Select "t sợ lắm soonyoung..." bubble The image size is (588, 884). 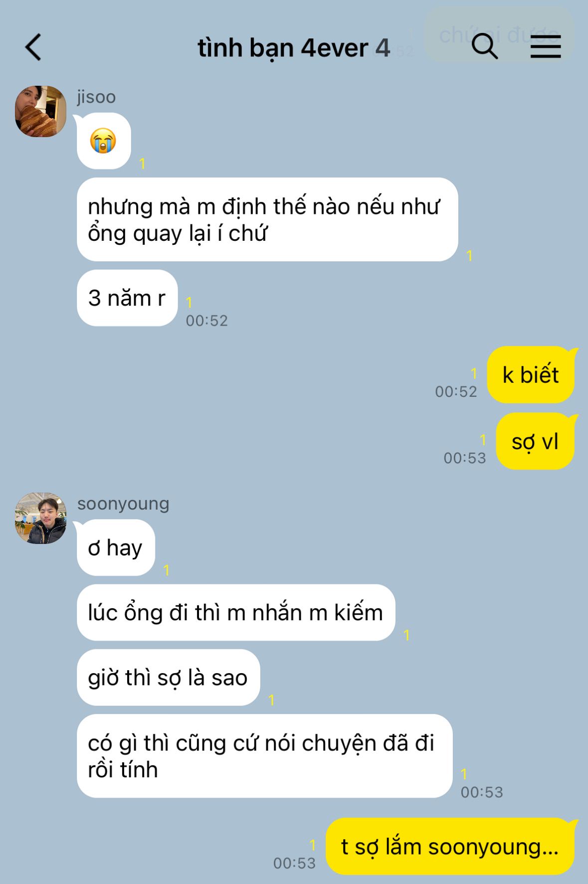point(450,847)
